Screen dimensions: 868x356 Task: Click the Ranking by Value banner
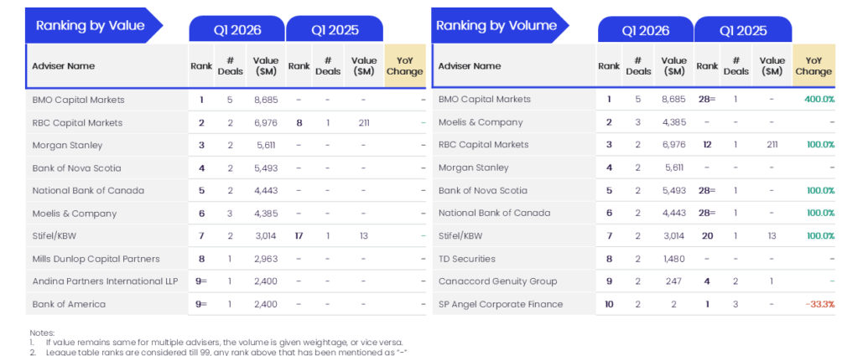90,26
